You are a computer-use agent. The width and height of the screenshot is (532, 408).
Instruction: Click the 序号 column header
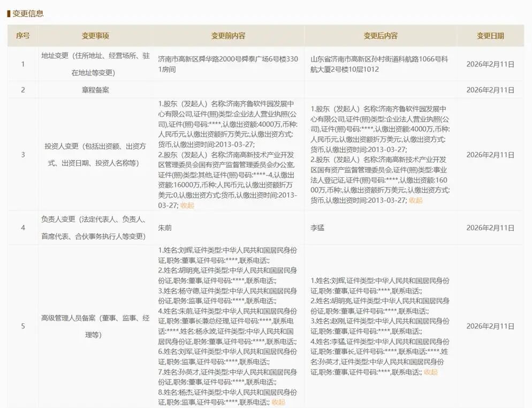[22, 36]
